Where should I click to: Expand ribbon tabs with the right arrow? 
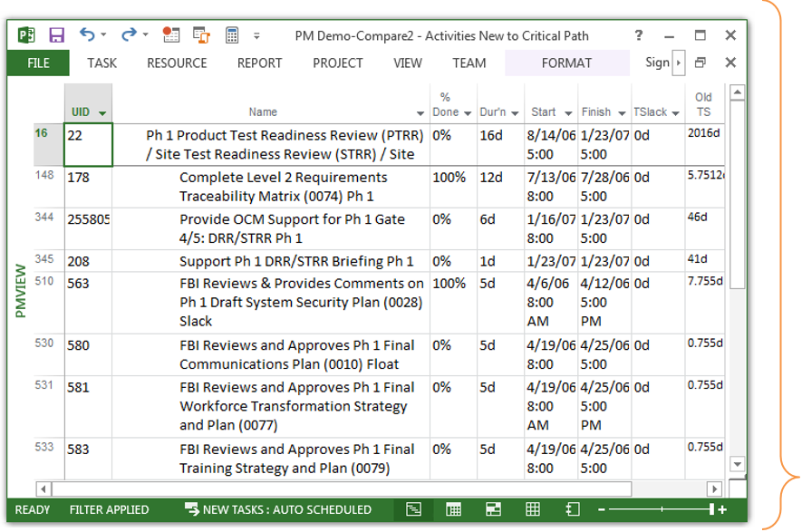click(x=679, y=63)
